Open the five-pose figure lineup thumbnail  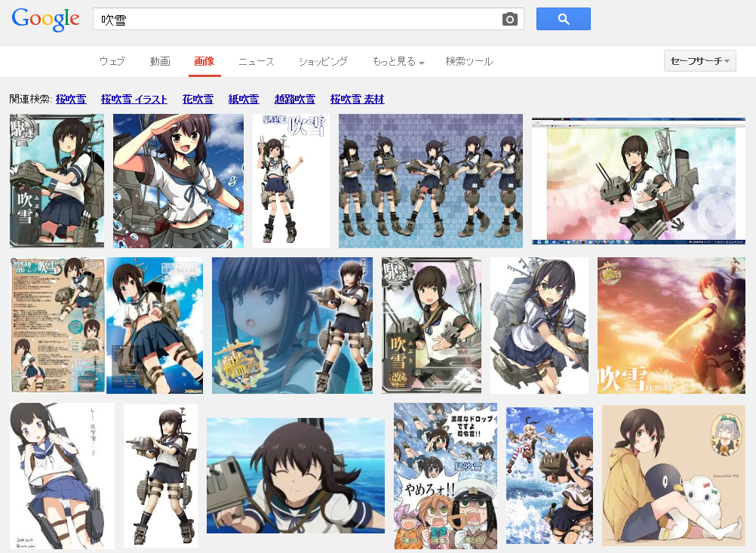pos(431,181)
